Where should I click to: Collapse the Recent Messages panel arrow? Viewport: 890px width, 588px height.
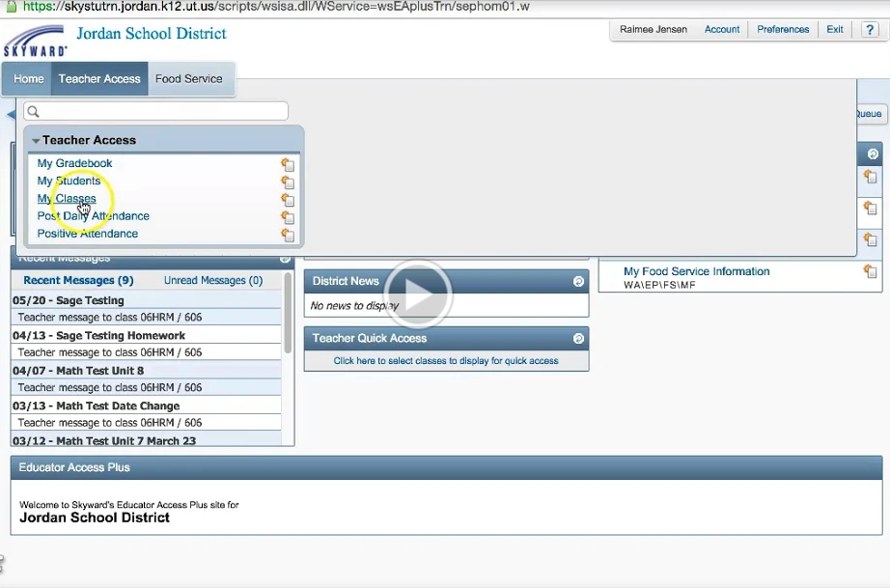pyautogui.click(x=285, y=258)
